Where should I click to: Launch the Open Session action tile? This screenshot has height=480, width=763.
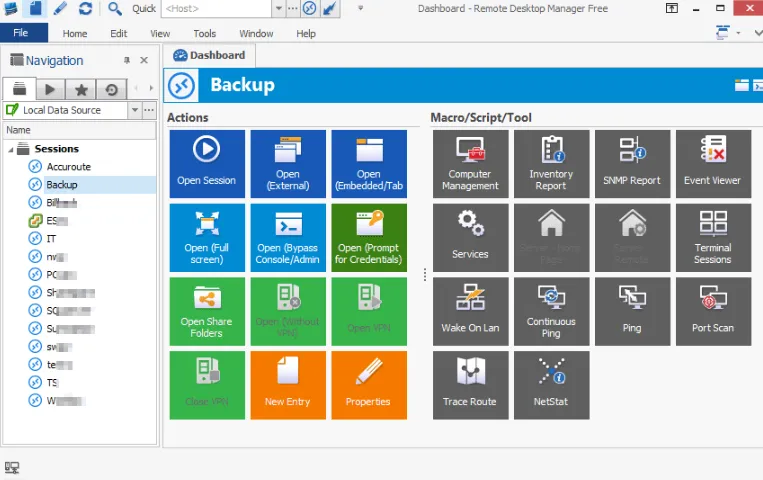tap(207, 164)
